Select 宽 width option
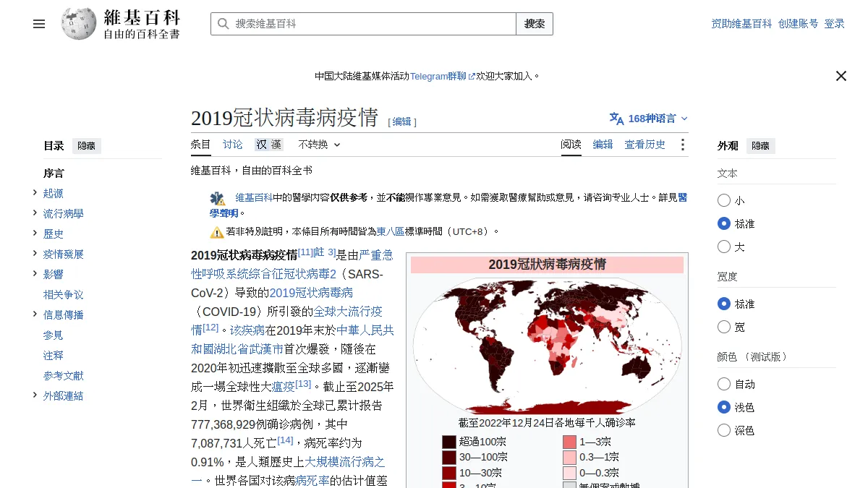The image size is (868, 488). (x=724, y=327)
